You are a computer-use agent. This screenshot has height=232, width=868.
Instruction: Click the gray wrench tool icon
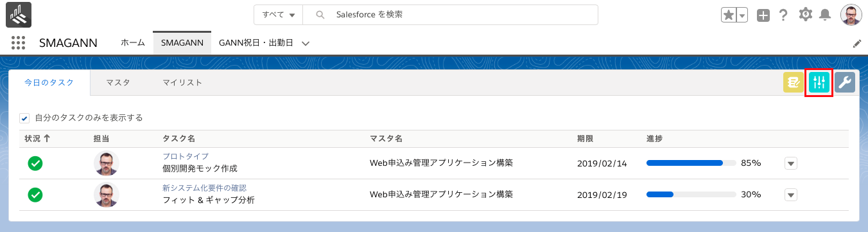tap(845, 82)
